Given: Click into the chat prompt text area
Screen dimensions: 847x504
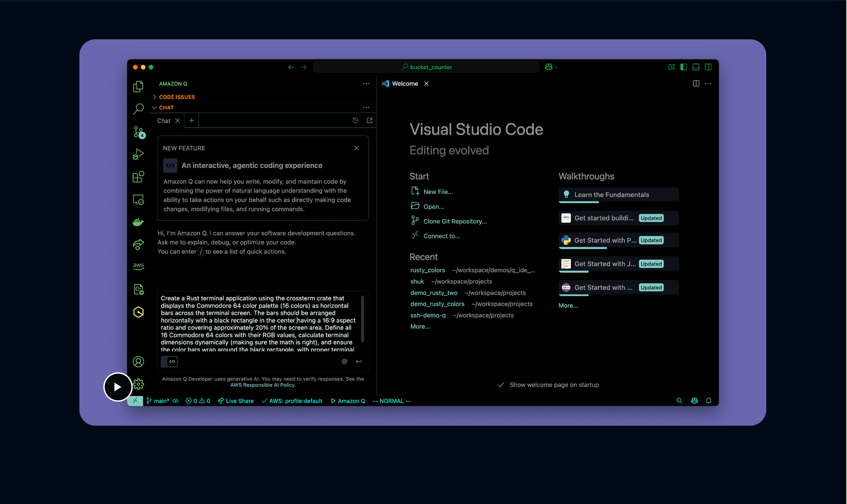Looking at the screenshot, I should pyautogui.click(x=259, y=323).
